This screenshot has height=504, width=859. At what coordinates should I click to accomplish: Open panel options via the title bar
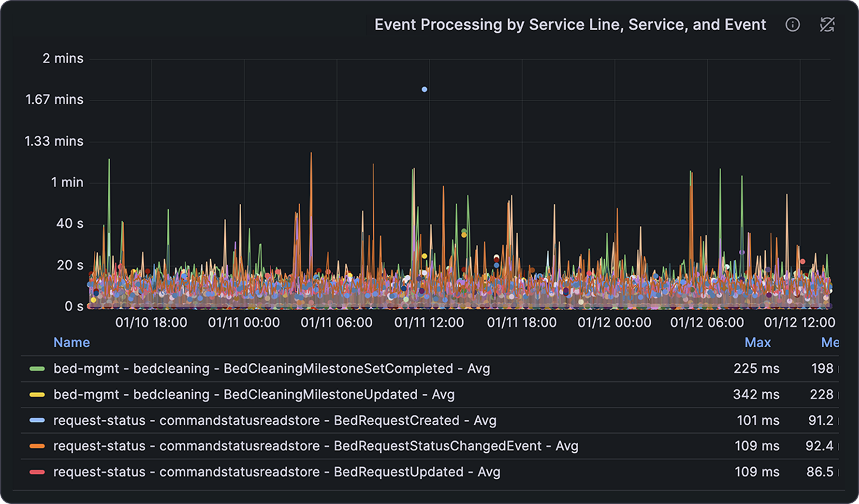569,24
